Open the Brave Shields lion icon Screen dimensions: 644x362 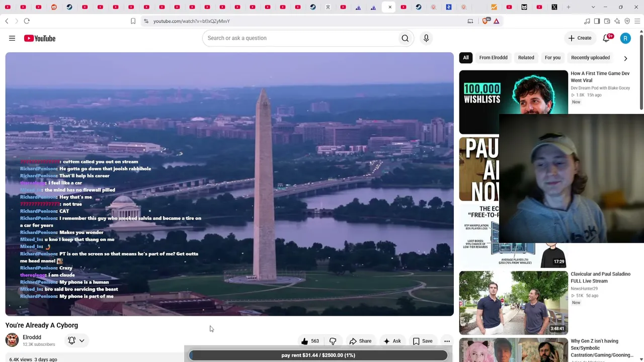tap(486, 21)
